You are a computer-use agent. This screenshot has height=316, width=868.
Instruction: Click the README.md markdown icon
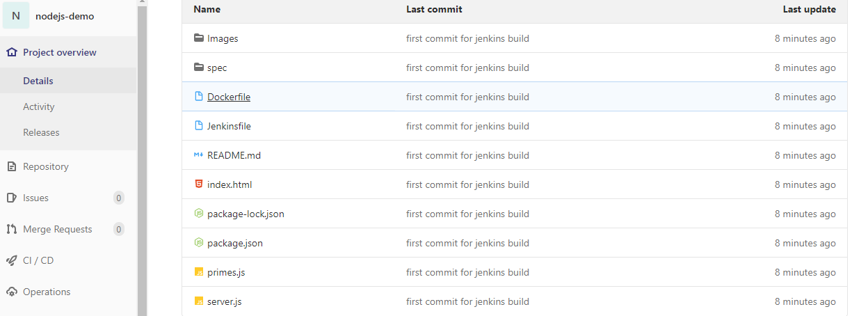[x=198, y=155]
